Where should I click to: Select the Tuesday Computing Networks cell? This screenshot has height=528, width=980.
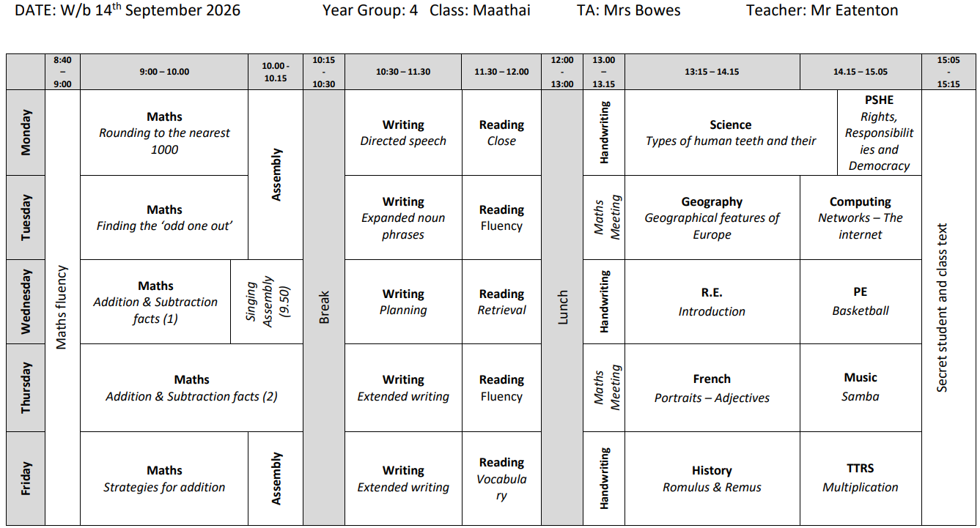coord(861,217)
